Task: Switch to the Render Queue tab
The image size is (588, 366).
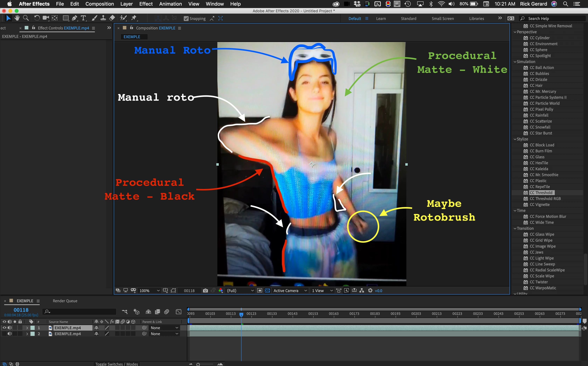Action: 65,301
